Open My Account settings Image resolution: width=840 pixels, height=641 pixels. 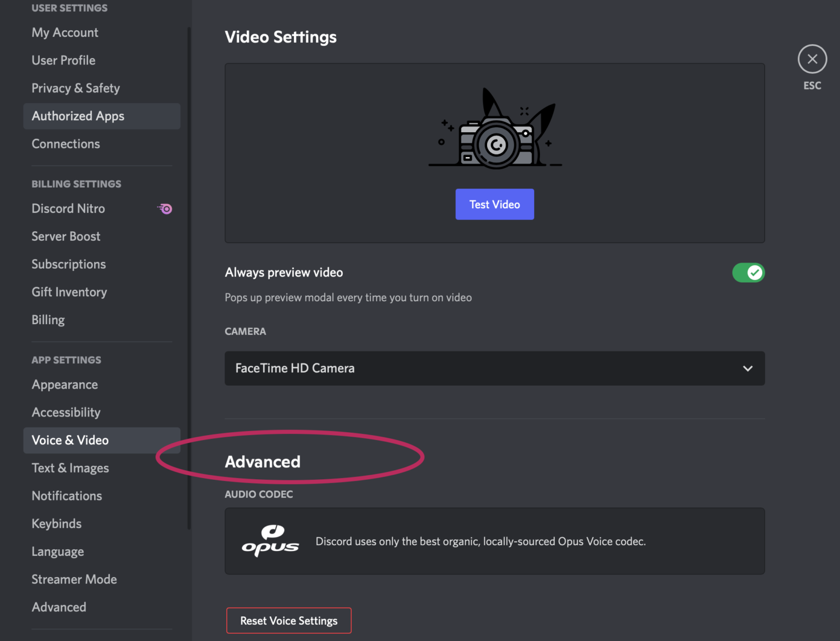tap(102, 32)
